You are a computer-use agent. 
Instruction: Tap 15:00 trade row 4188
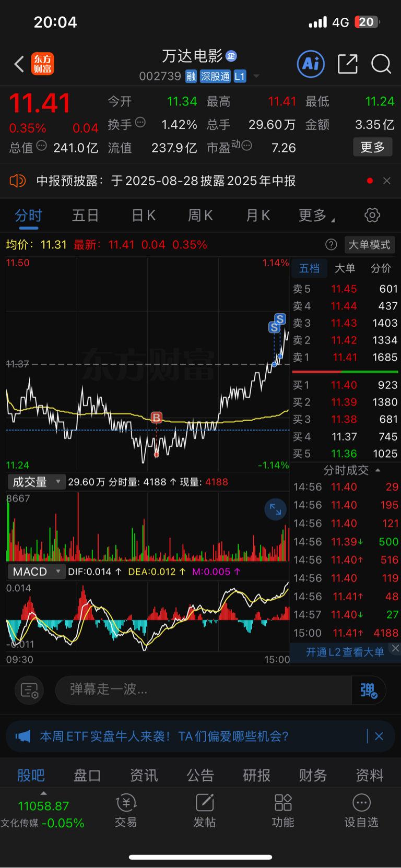coord(346,633)
